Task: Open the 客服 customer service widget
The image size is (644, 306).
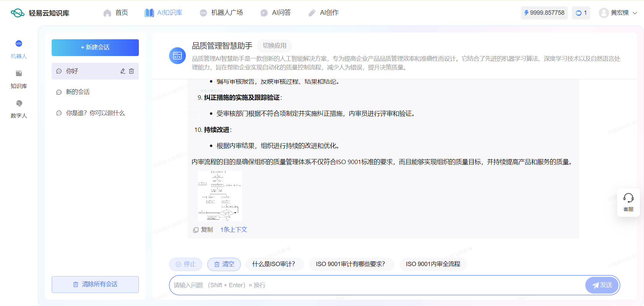Action: tap(629, 202)
